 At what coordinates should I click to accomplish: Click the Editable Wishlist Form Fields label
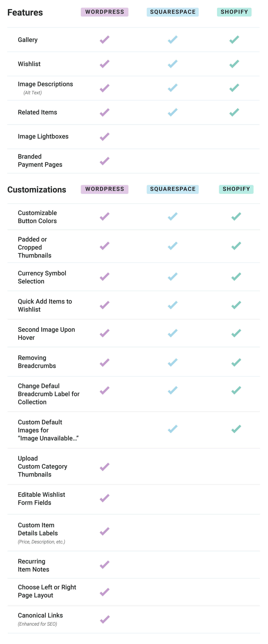point(41,498)
